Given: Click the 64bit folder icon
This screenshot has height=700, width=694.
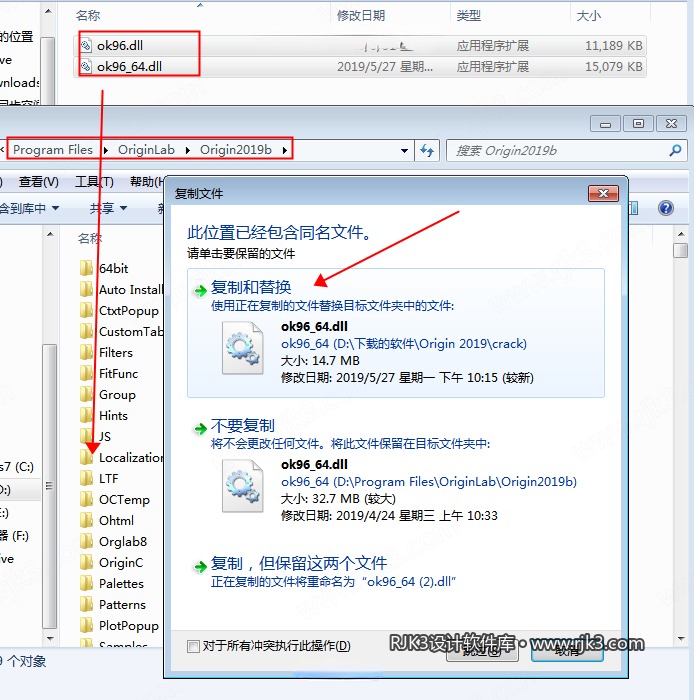Looking at the screenshot, I should pos(87,268).
